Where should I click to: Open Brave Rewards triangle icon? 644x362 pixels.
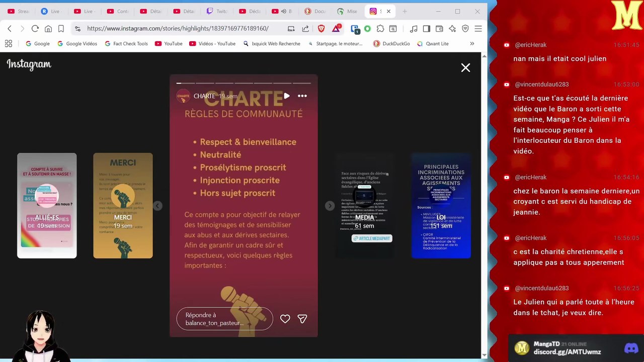point(336,29)
